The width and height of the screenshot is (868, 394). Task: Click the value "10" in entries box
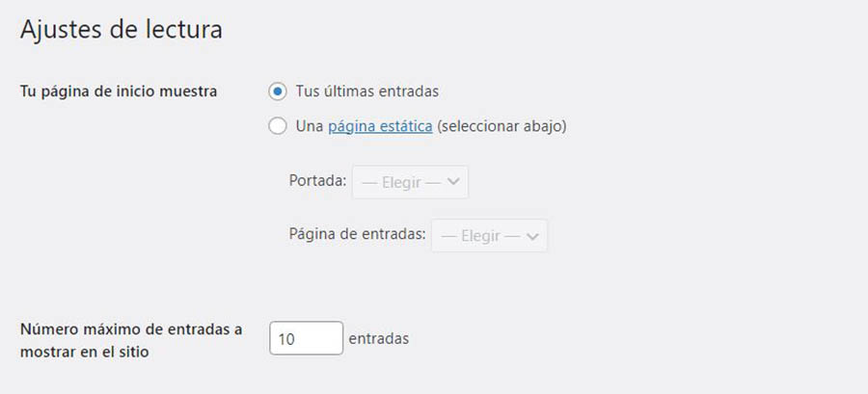(x=286, y=338)
